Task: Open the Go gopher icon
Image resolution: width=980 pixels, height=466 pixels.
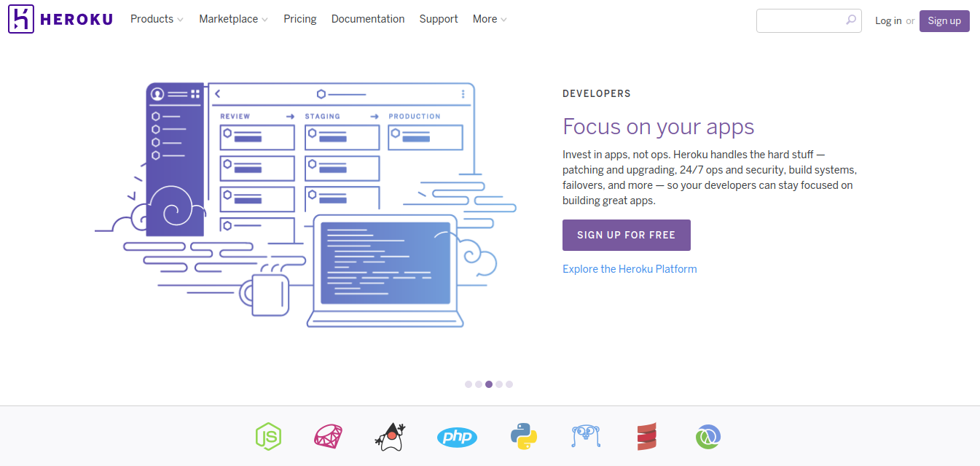Action: point(586,436)
